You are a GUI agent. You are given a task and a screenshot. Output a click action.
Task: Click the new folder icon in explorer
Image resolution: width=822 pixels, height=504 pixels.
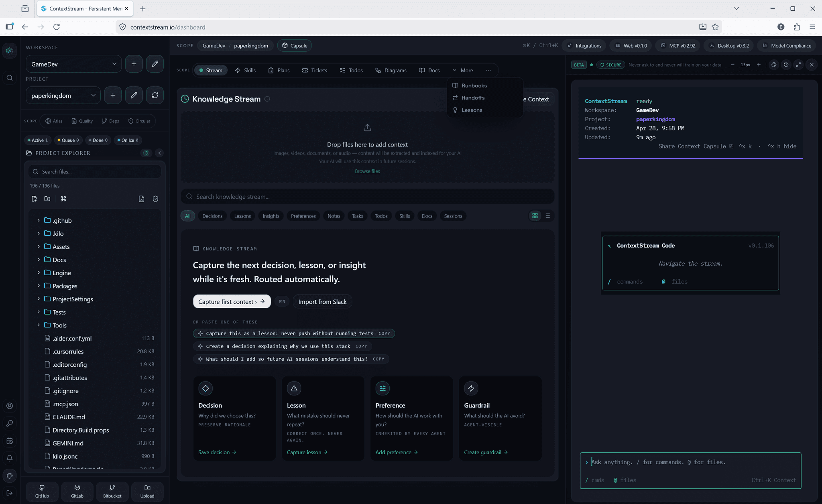[47, 199]
